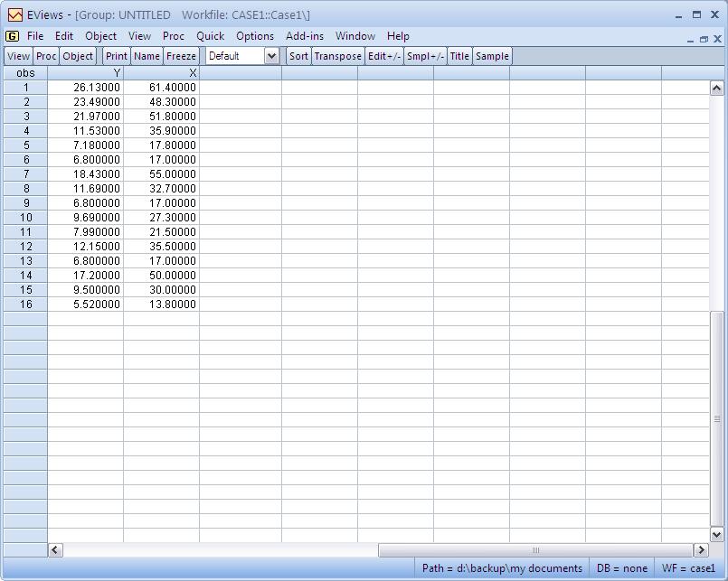Click the View button on group toolbar
Screen dimensions: 728x581
(x=19, y=56)
